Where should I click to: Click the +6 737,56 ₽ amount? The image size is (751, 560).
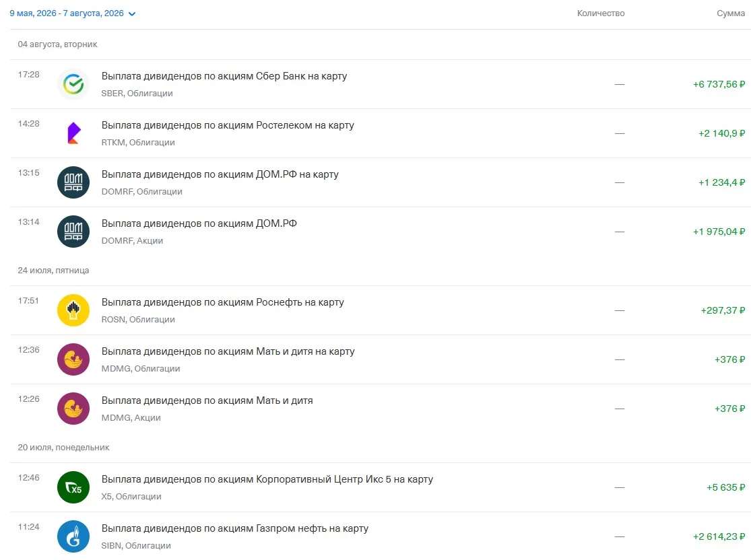pos(719,84)
